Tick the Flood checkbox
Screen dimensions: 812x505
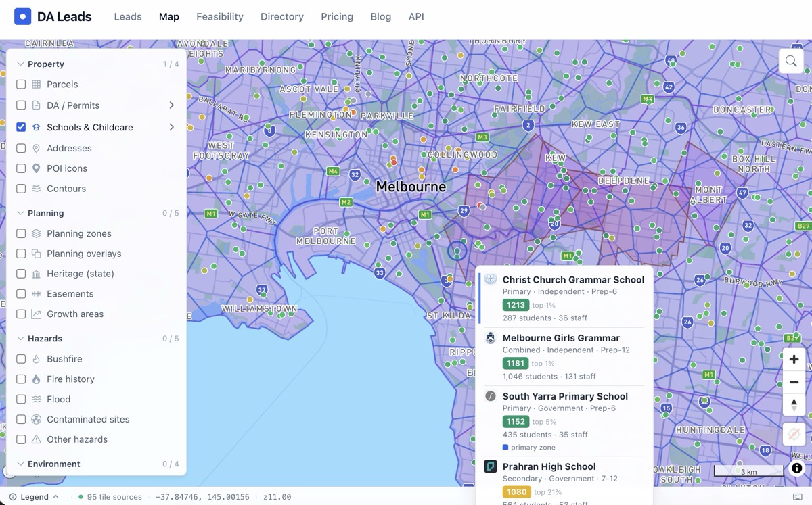pyautogui.click(x=21, y=400)
